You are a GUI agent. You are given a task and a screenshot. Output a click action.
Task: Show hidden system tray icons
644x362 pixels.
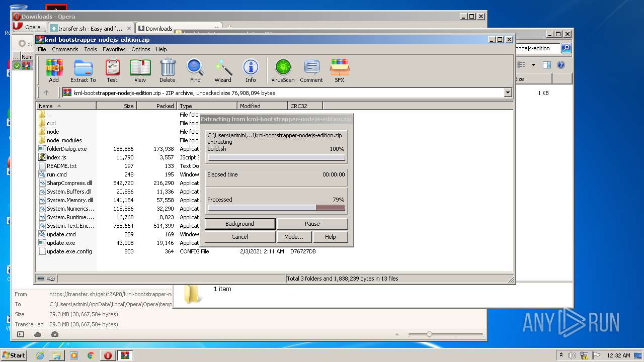[x=561, y=355]
